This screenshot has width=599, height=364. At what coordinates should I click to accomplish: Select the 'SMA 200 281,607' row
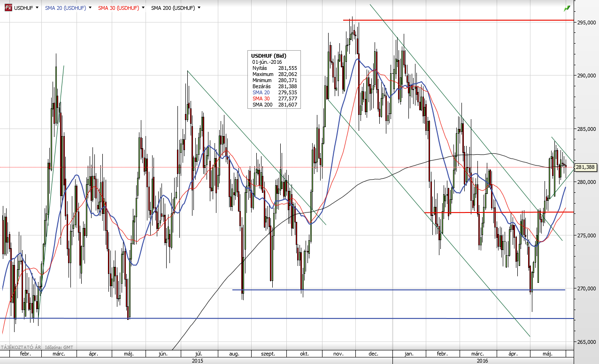tap(275, 105)
